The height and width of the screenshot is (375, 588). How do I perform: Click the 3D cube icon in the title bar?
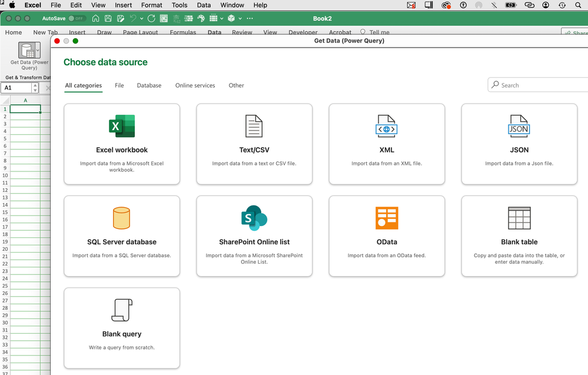coord(231,18)
